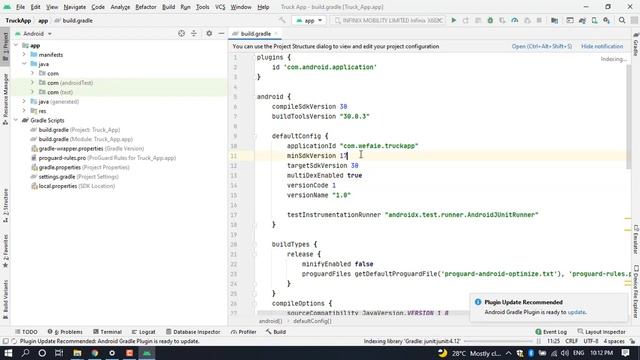Image resolution: width=640 pixels, height=360 pixels.
Task: Open Project panel settings gear
Action: pyautogui.click(x=209, y=33)
